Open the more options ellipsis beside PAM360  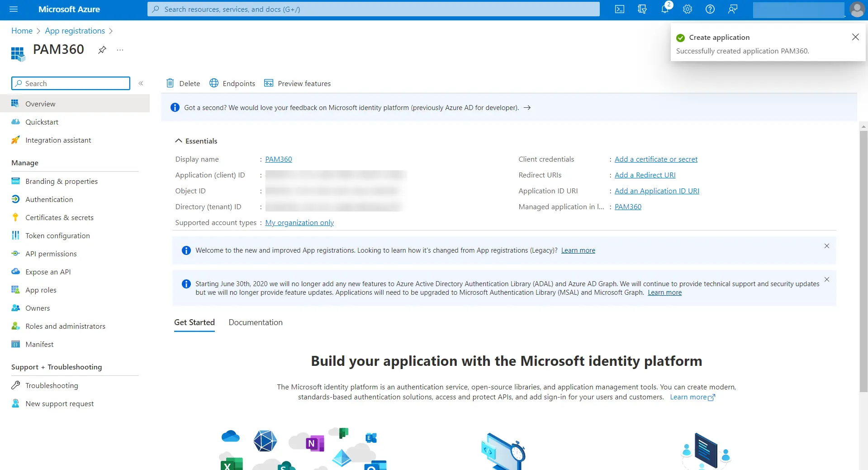(x=120, y=50)
